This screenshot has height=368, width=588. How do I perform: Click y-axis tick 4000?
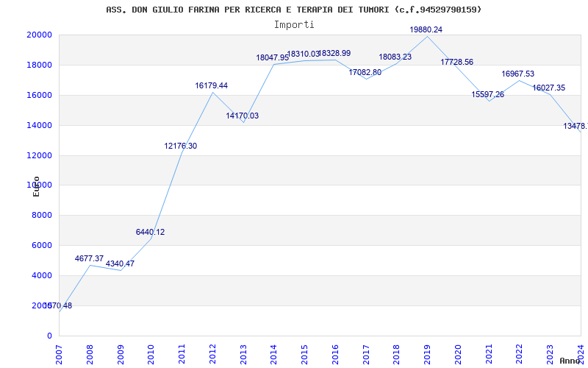(41, 275)
